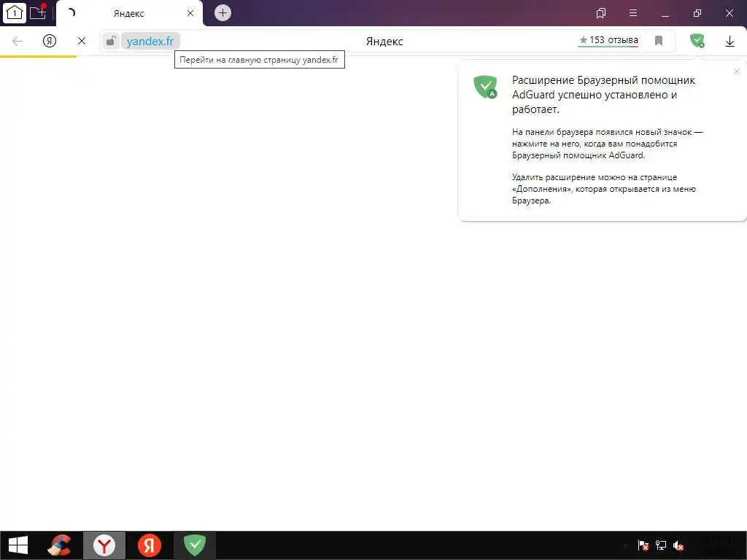This screenshot has height=560, width=747.
Task: Click the AdGuard shield logo in notification
Action: tap(485, 87)
